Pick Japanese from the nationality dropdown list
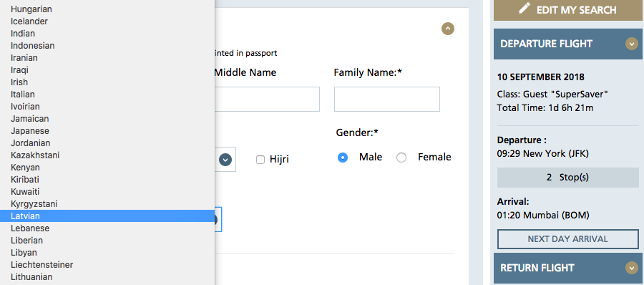644x285 pixels. point(107,131)
